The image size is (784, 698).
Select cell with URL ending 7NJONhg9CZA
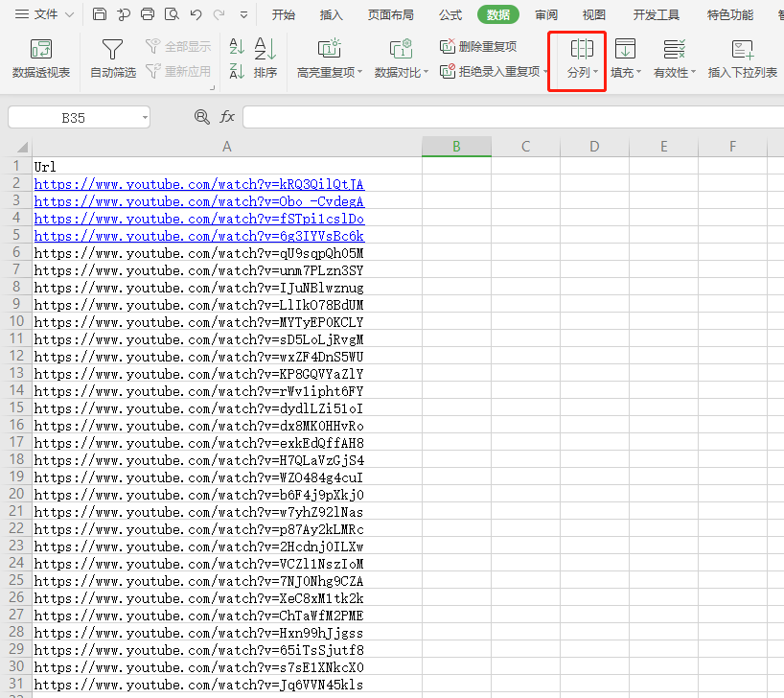point(227,581)
